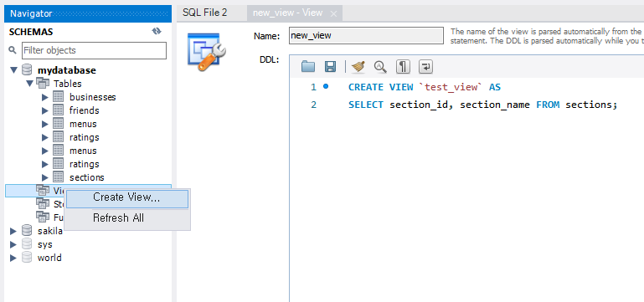Select the sys schema name
Screen dimensions: 644x302
point(44,244)
